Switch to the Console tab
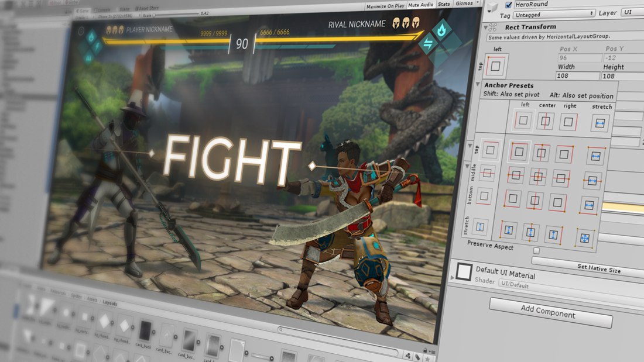 [102, 10]
